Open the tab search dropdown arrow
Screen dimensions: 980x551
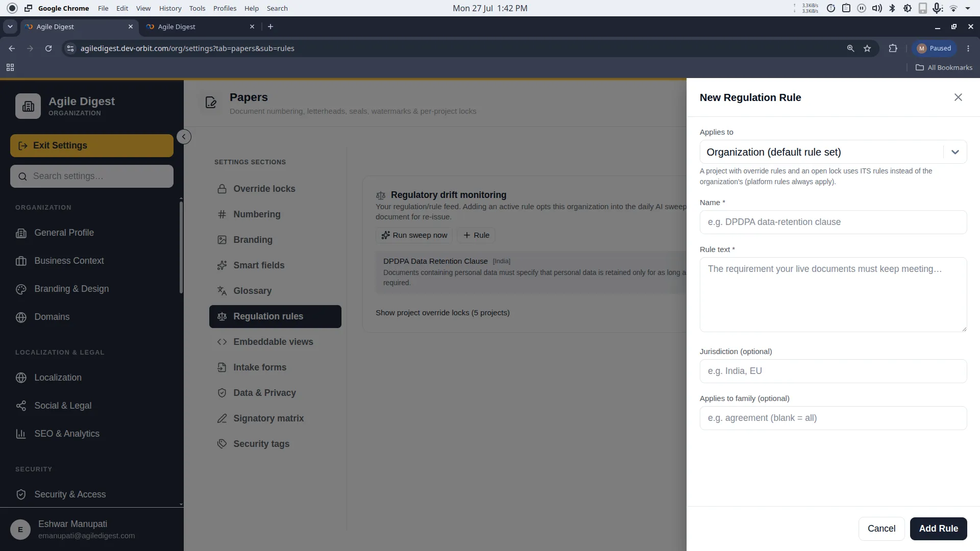[x=10, y=27]
